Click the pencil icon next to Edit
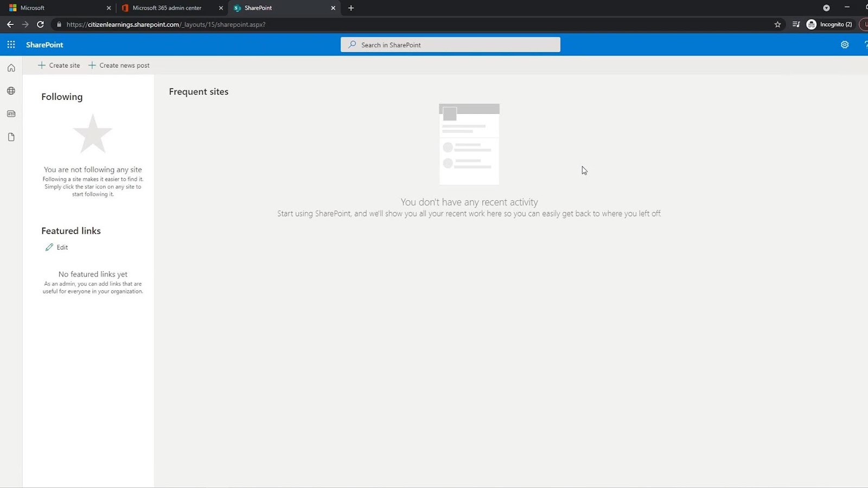 [x=49, y=247]
